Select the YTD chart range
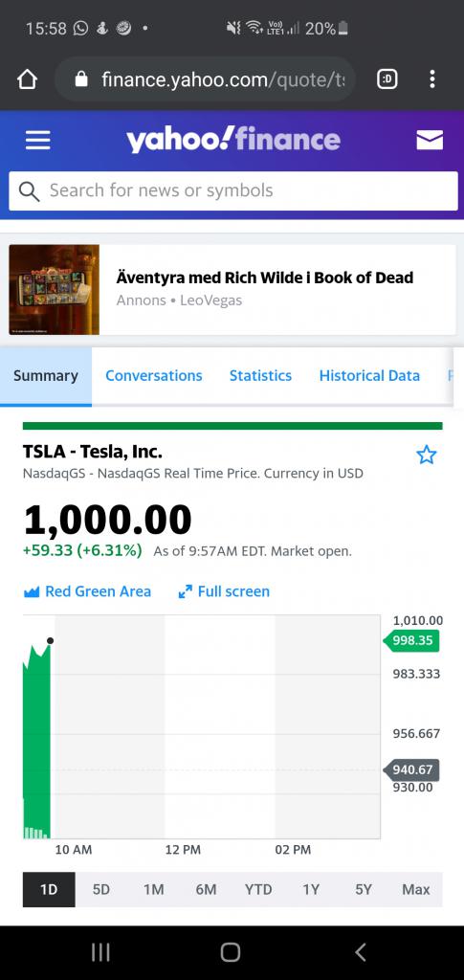This screenshot has height=980, width=464. 258,889
